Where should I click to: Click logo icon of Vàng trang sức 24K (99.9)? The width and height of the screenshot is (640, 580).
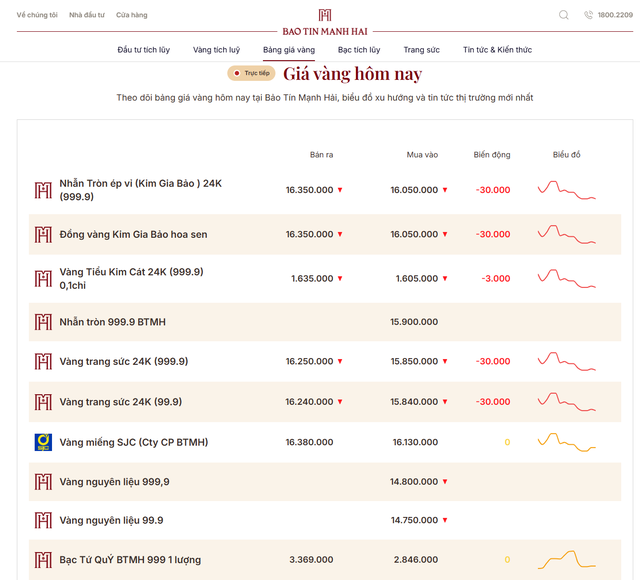point(43,402)
